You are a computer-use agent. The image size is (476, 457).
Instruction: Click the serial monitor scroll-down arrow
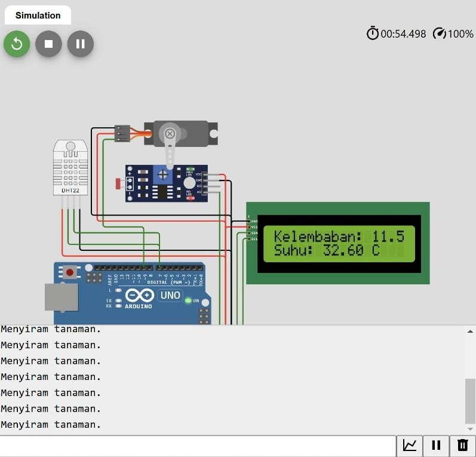[x=470, y=429]
